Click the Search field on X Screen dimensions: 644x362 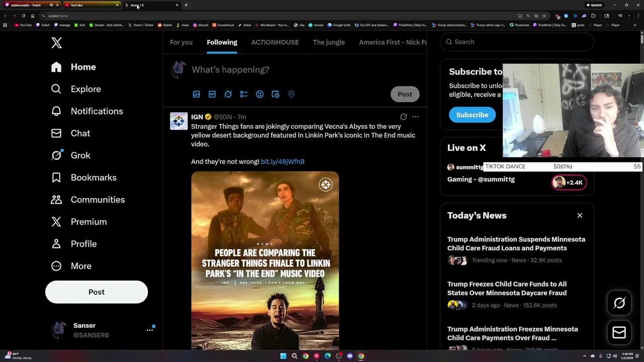pos(517,42)
